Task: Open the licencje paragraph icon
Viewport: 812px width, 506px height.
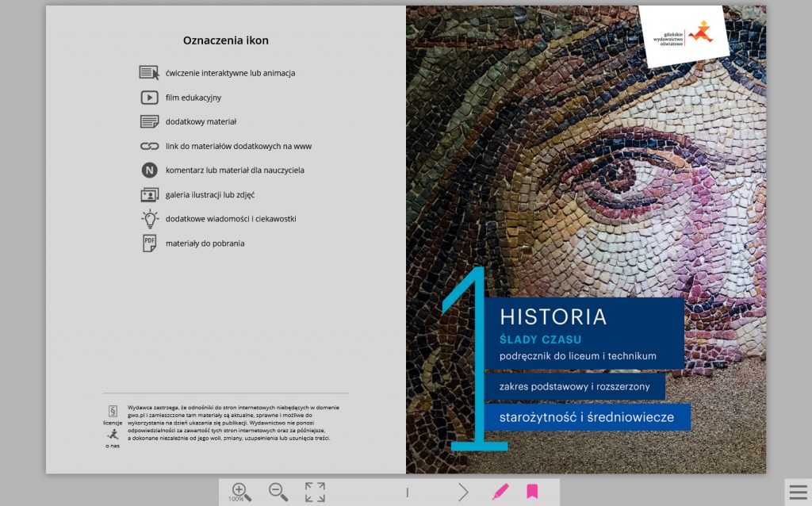Action: point(113,411)
